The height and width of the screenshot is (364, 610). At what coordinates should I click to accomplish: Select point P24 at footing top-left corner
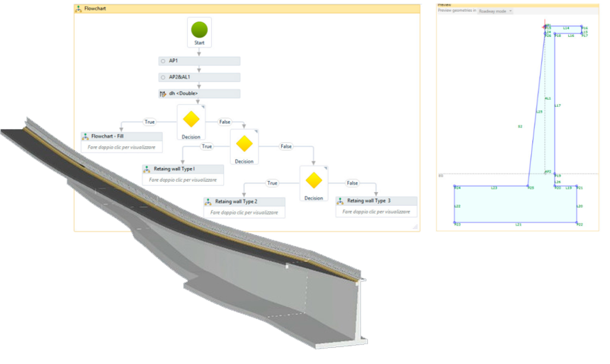(455, 186)
